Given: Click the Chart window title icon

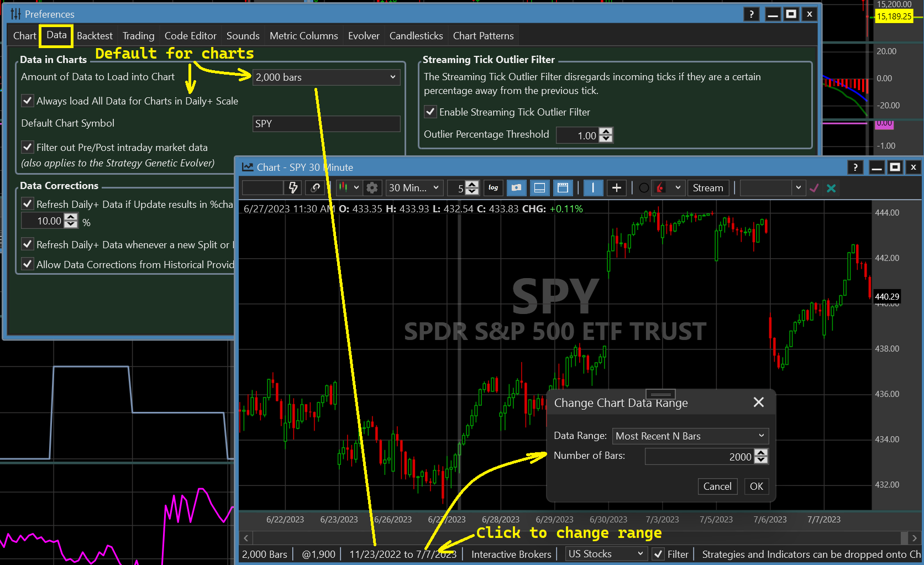Looking at the screenshot, I should tap(248, 167).
